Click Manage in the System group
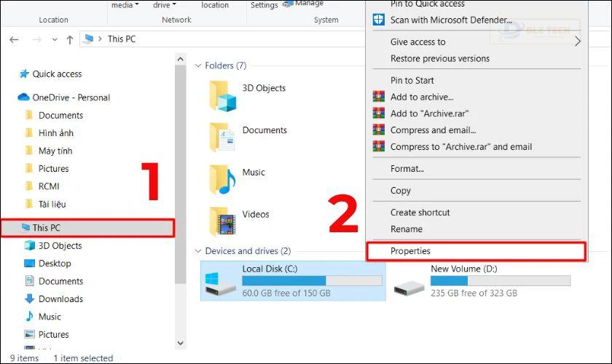The height and width of the screenshot is (364, 612). click(x=305, y=4)
